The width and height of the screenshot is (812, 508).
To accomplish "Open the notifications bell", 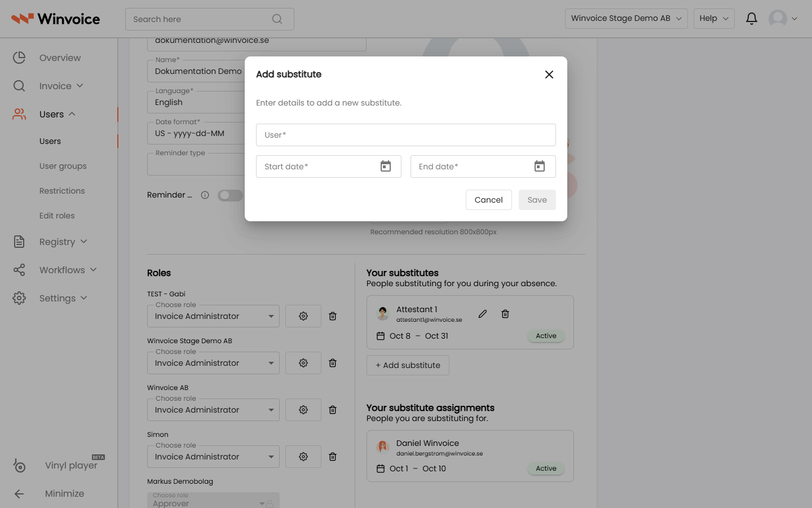I will (752, 19).
